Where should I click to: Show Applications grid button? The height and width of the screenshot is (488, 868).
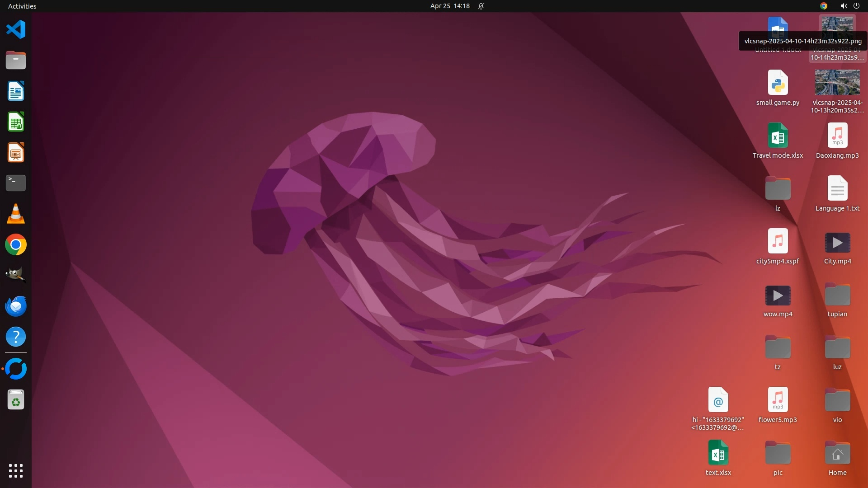click(x=16, y=470)
